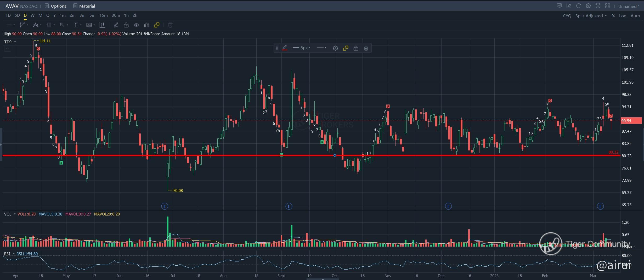
Task: Click the Material button
Action: point(84,6)
